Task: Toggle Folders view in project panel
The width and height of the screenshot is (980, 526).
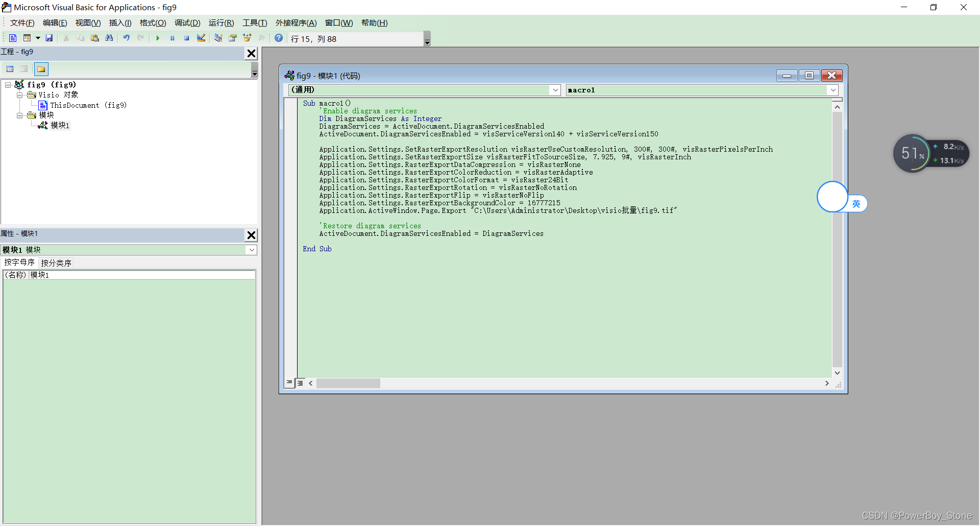Action: (41, 69)
